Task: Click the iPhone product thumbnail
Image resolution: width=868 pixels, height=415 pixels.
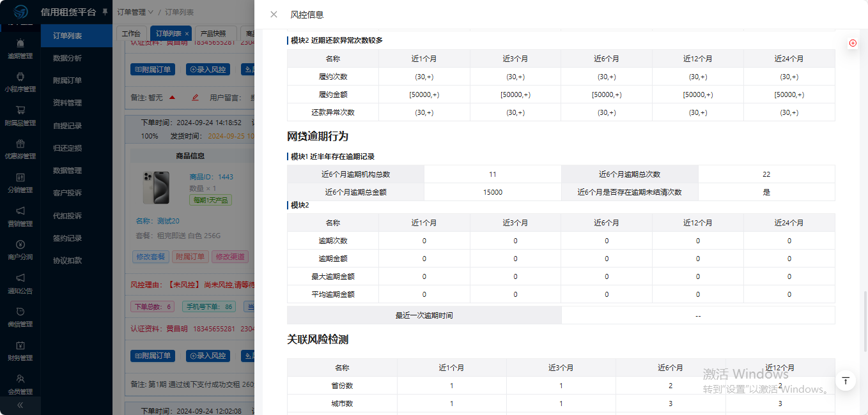Action: 156,188
